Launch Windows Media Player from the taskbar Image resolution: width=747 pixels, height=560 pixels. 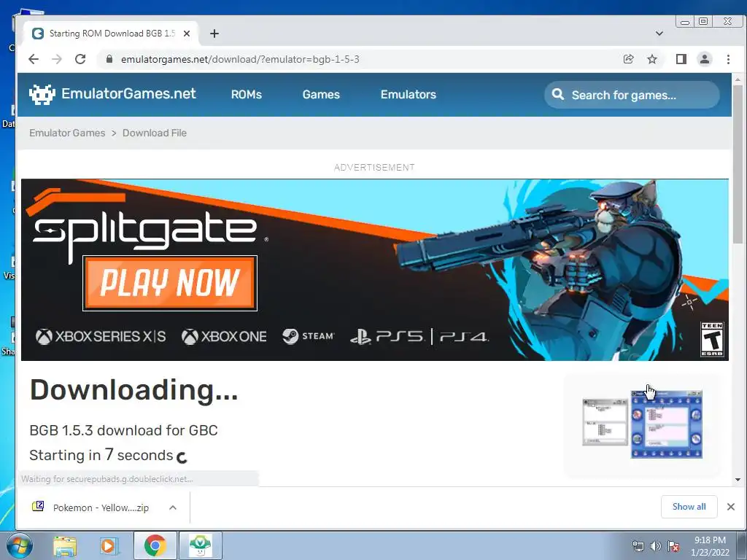tap(109, 545)
